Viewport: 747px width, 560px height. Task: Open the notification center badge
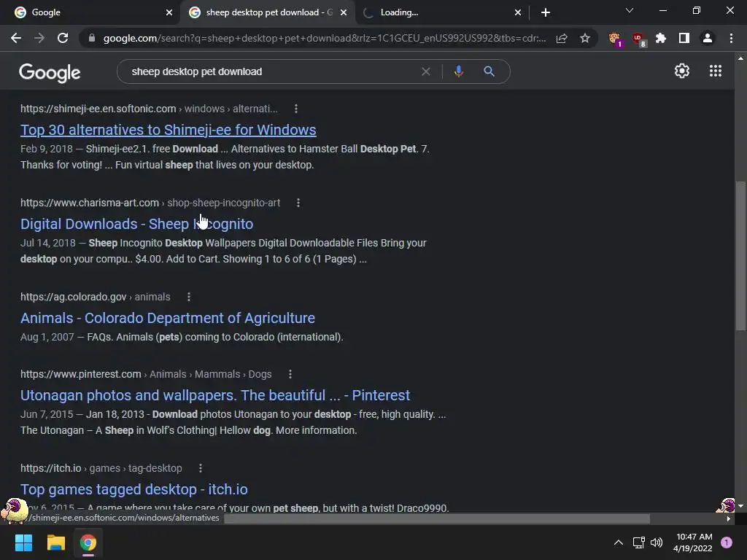click(727, 542)
